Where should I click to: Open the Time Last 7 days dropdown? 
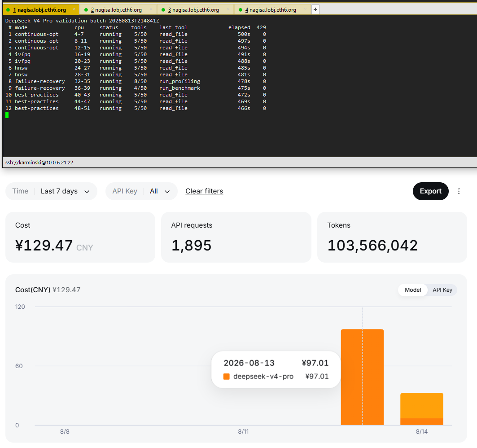tap(51, 191)
